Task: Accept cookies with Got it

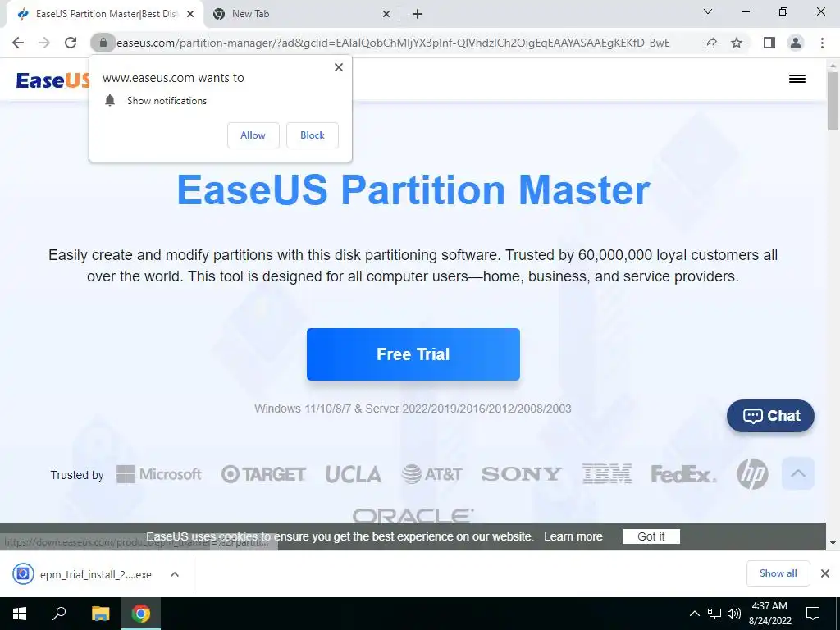Action: click(x=651, y=536)
